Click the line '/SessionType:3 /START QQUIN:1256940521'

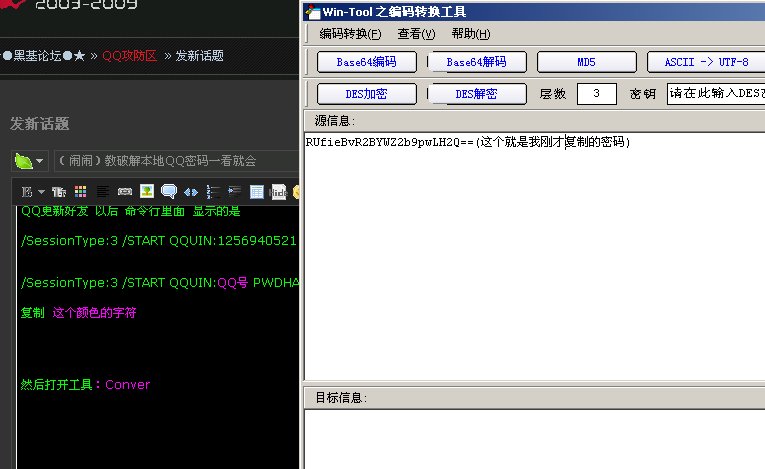click(x=159, y=241)
